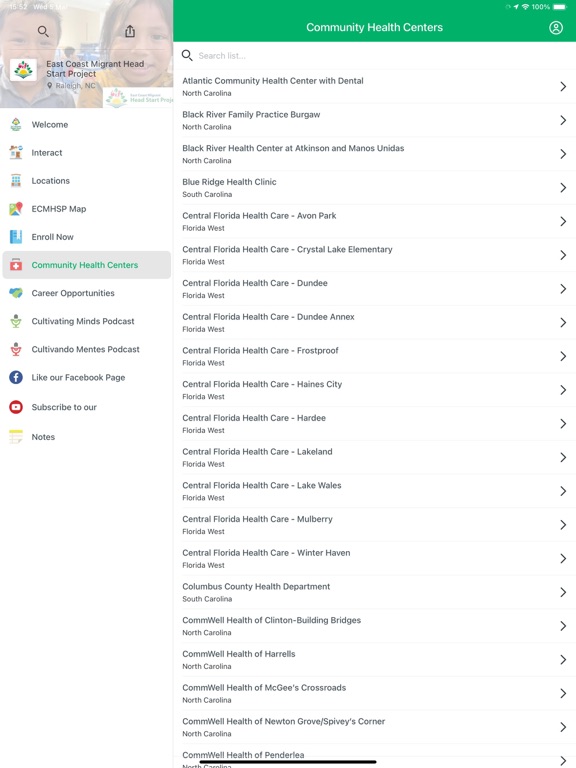
Task: Click the Welcome flower icon
Action: pos(16,124)
